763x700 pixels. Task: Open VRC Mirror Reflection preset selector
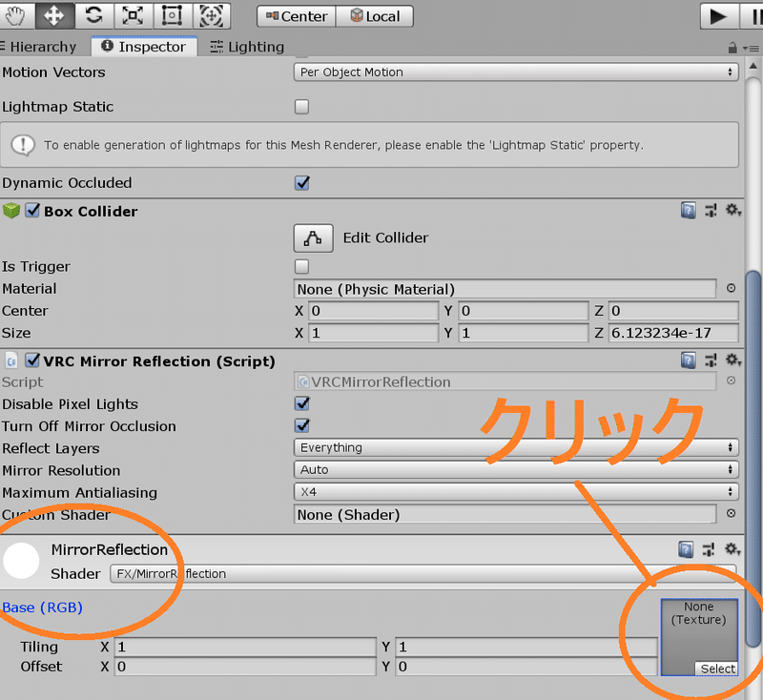tap(711, 360)
